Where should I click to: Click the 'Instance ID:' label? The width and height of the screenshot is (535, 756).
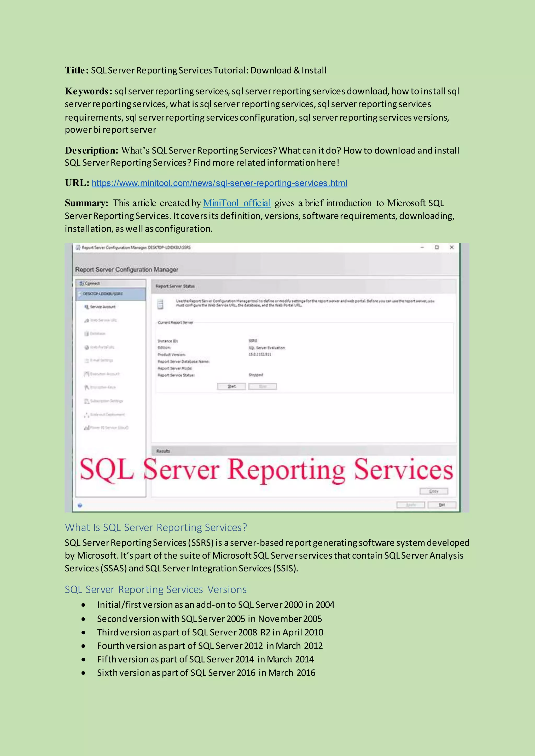click(x=168, y=341)
